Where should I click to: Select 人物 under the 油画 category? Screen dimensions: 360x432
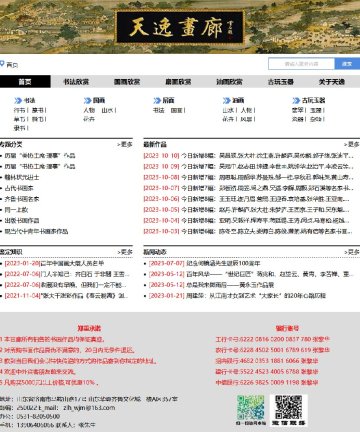point(246,110)
